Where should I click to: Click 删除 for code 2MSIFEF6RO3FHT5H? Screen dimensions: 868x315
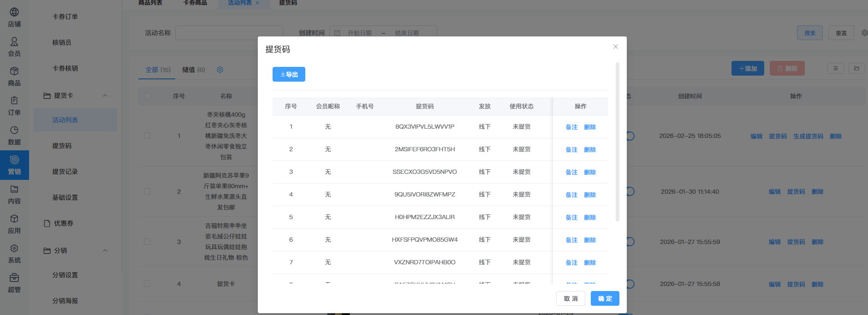coord(590,149)
